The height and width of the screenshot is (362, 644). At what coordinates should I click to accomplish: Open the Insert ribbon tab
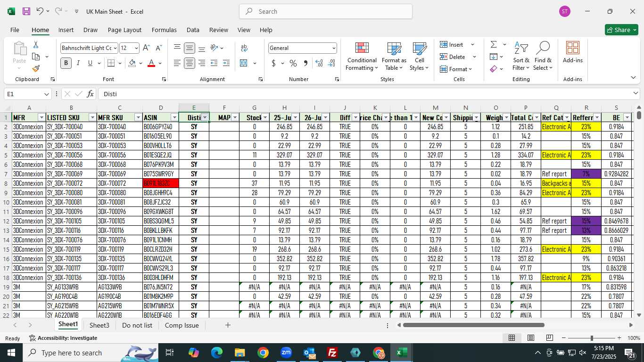(66, 30)
